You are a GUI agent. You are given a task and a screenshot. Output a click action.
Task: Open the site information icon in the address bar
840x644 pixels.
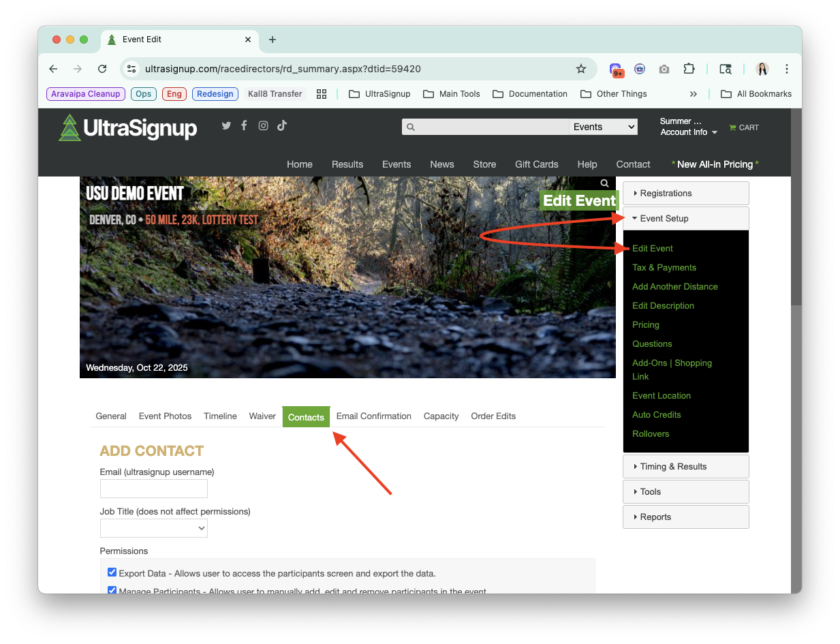pos(133,69)
